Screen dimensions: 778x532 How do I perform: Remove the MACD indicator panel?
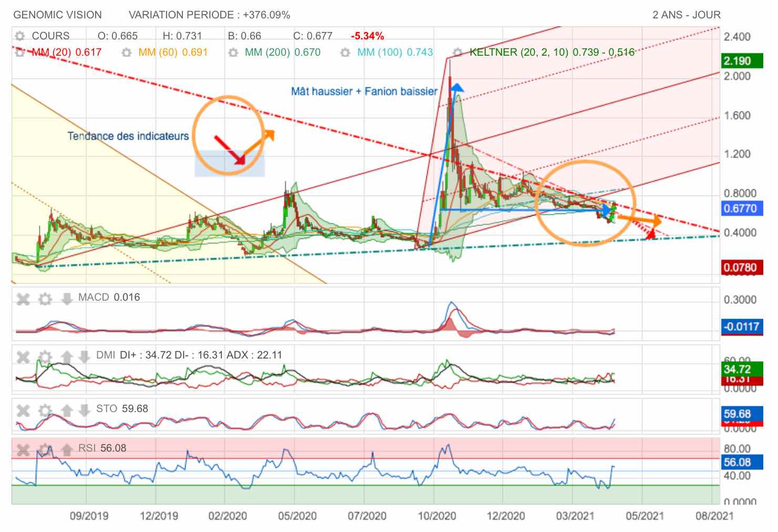click(x=23, y=299)
